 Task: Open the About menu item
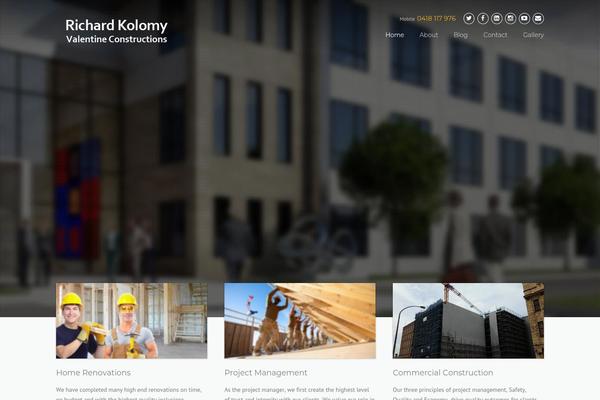tap(428, 35)
